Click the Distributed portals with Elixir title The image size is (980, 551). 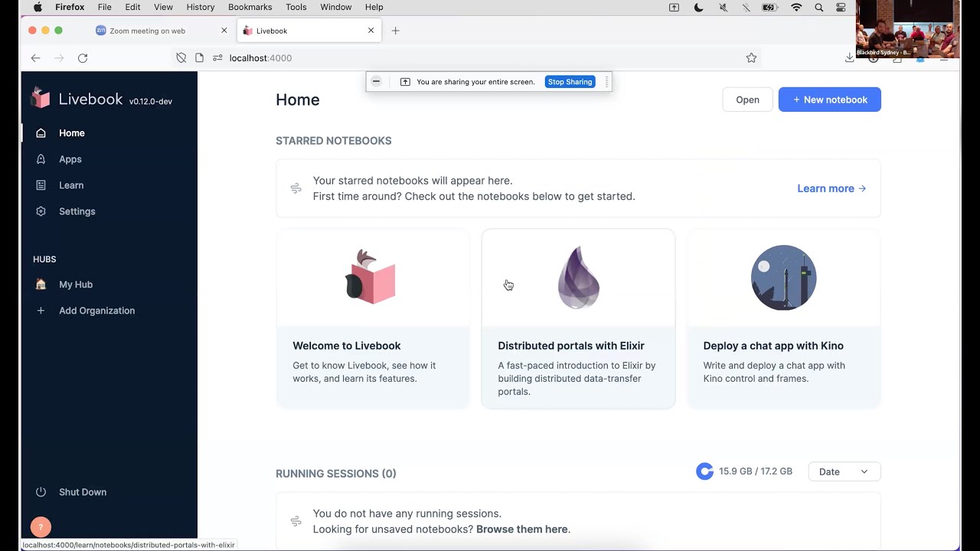(x=571, y=346)
